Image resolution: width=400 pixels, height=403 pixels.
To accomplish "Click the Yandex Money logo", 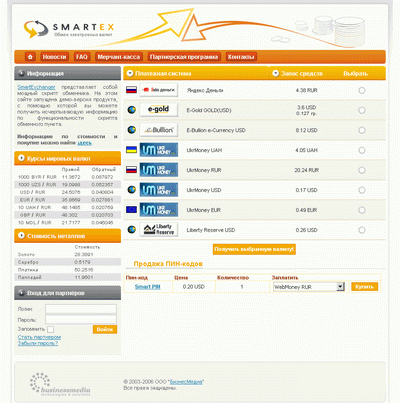I will pos(158,90).
